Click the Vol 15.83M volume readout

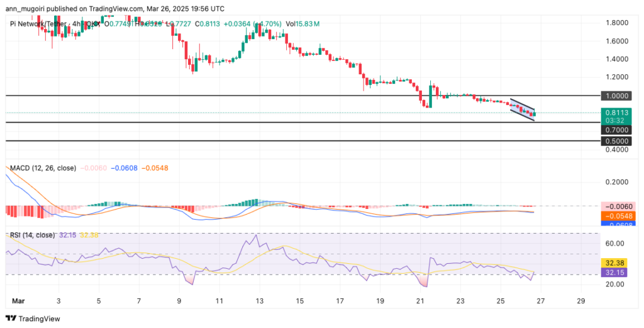click(x=303, y=23)
